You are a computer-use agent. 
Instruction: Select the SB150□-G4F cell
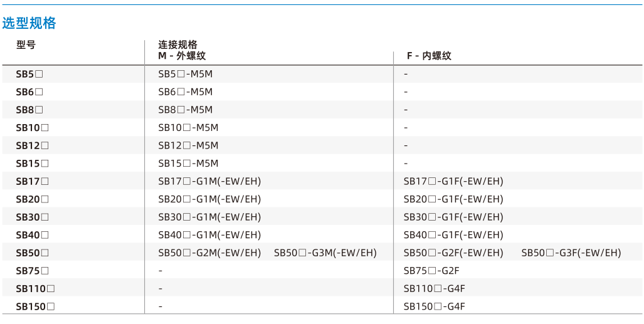[x=435, y=306]
